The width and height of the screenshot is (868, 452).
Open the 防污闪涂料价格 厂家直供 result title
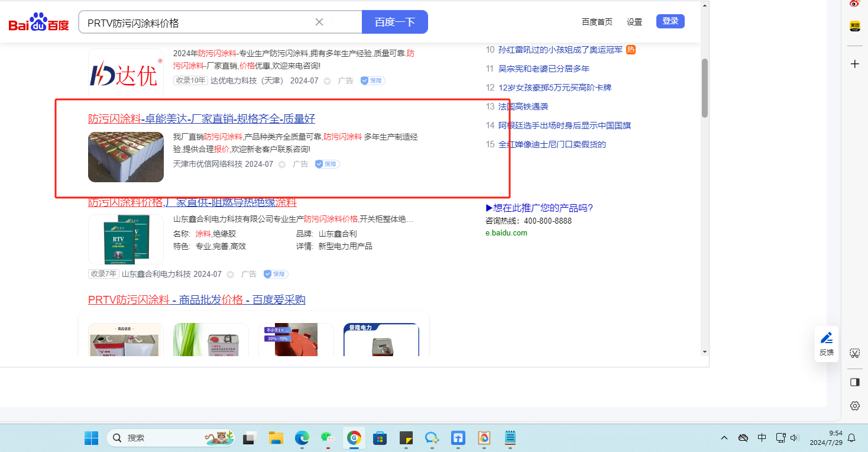pyautogui.click(x=192, y=202)
